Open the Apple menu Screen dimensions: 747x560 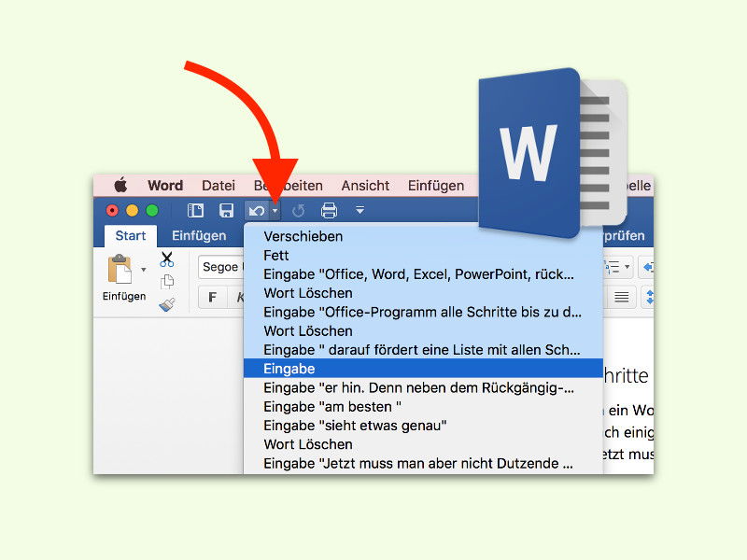pos(121,185)
